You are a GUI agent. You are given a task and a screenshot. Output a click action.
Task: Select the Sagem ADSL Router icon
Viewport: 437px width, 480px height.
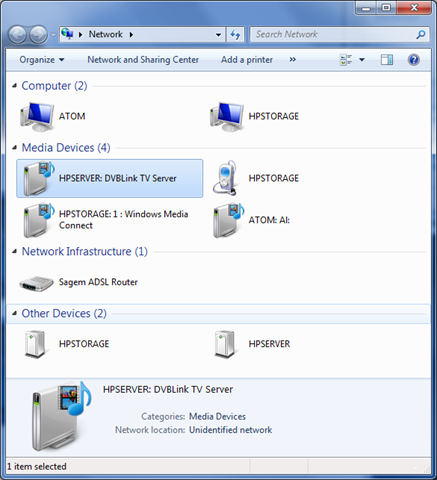[36, 283]
